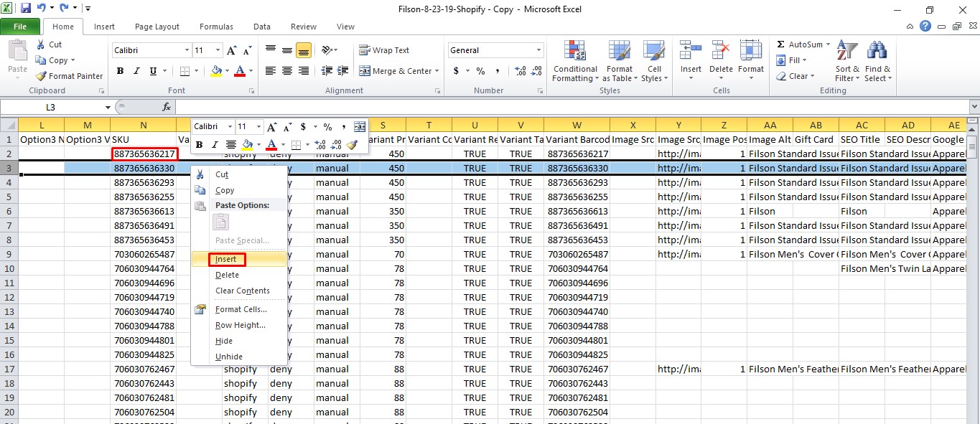980x424 pixels.
Task: Click the Redo arrow in the quick access toolbar
Action: [x=64, y=9]
